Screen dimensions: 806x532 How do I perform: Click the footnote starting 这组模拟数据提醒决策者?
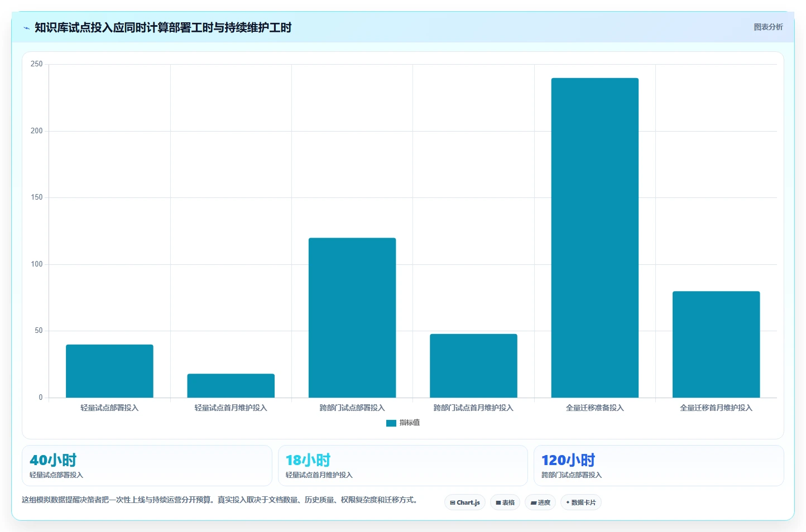point(220,500)
